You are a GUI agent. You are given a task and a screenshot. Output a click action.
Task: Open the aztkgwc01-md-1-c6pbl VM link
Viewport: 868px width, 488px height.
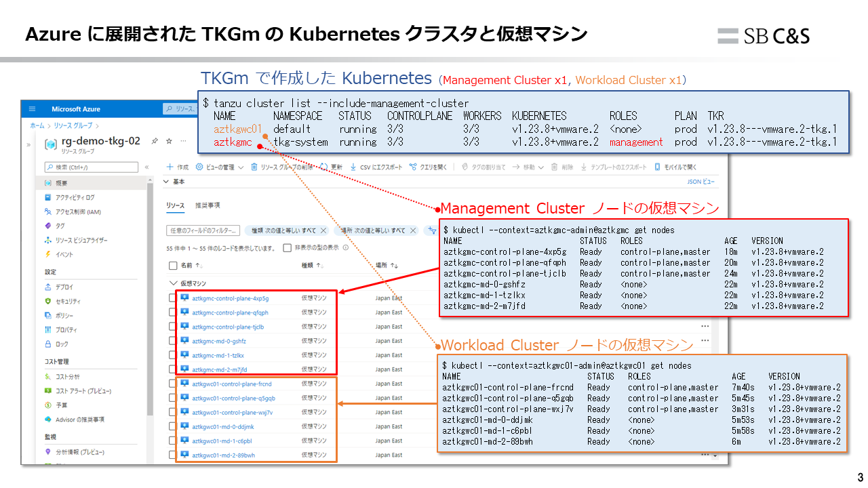(x=222, y=441)
